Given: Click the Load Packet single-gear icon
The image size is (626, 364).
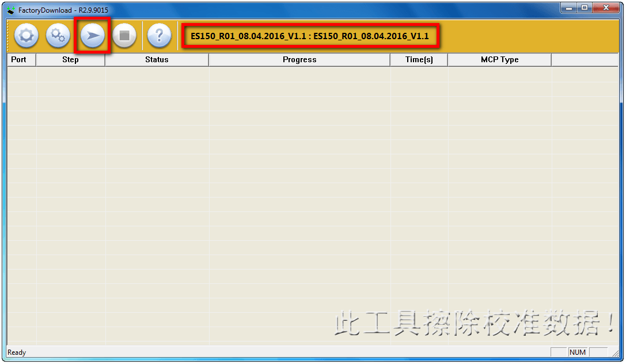Looking at the screenshot, I should click(26, 36).
